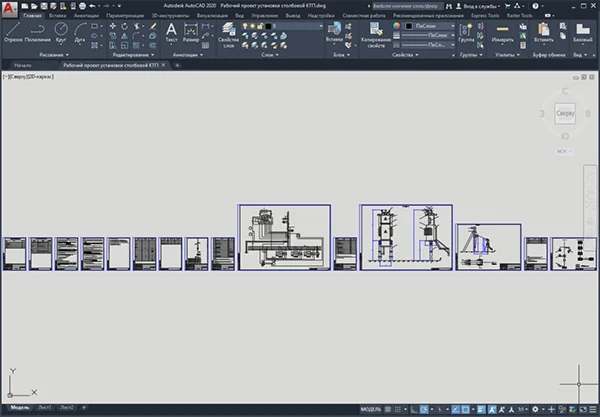This screenshot has height=417, width=600.
Task: Expand the Слои panel
Action: [270, 55]
